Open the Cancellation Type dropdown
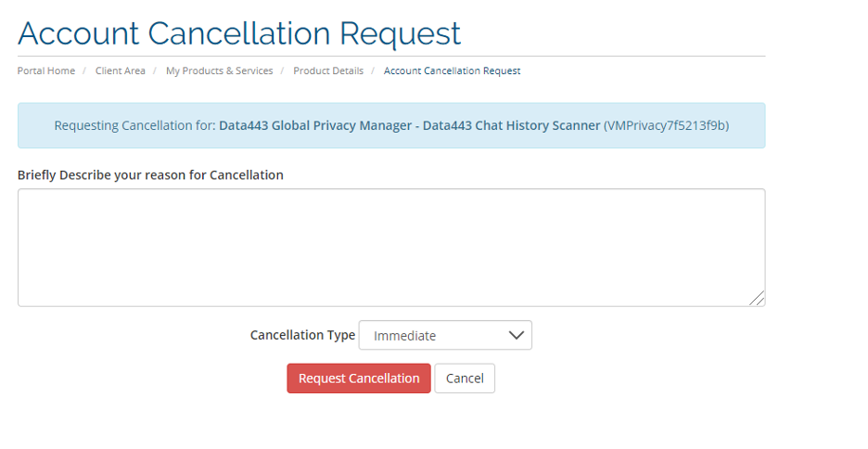The width and height of the screenshot is (868, 449). pos(445,335)
